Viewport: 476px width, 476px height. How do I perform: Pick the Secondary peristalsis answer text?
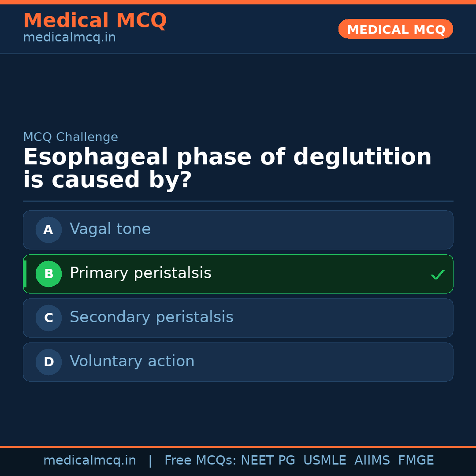[x=152, y=317]
